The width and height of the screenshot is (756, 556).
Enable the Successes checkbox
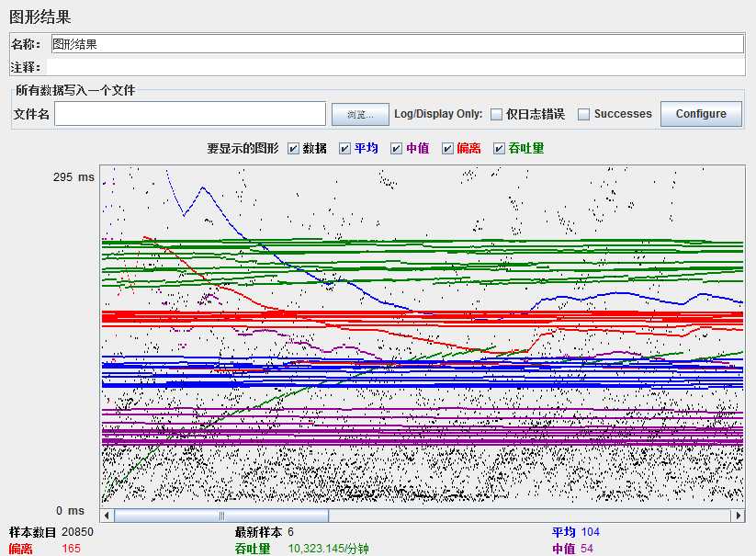pyautogui.click(x=583, y=114)
